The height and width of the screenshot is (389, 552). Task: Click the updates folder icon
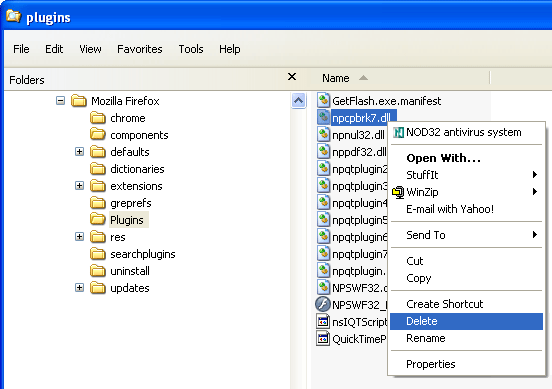click(98, 288)
